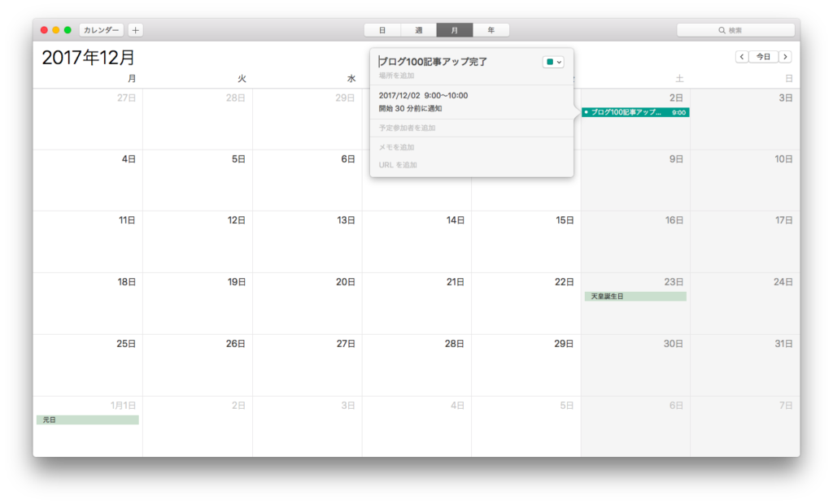Click the 17日 day cell
This screenshot has height=504, width=833.
[745, 242]
